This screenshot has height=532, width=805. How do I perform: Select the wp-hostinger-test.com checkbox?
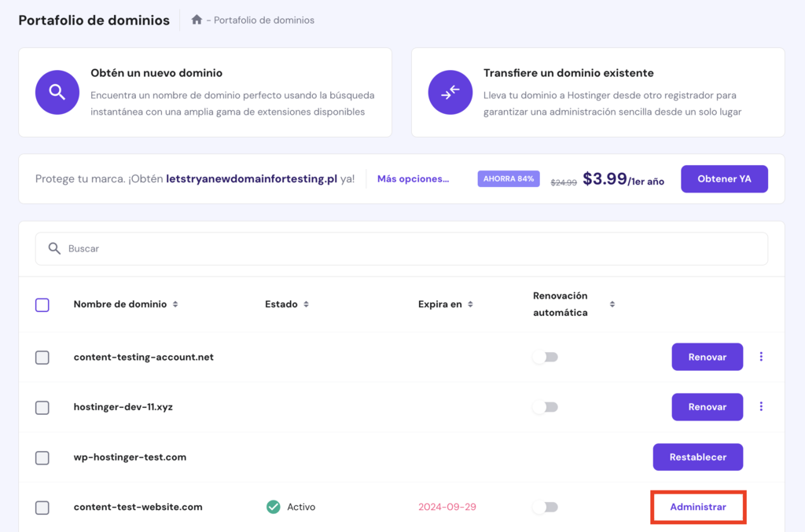coord(43,457)
